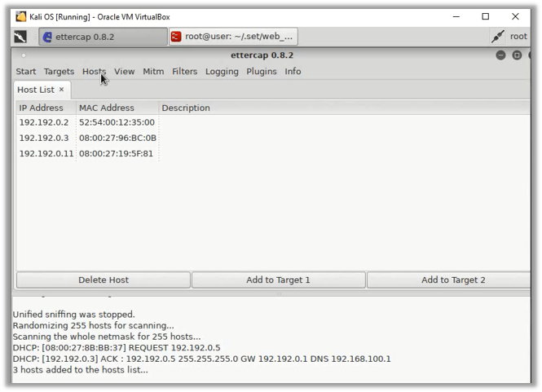Minimize the VirtualBox window
The width and height of the screenshot is (542, 392).
pos(456,16)
